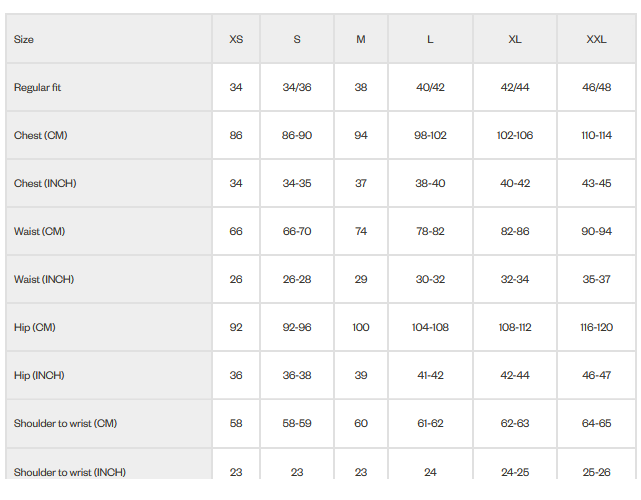Click the 66-70 waist cell
The image size is (641, 500).
pos(297,231)
